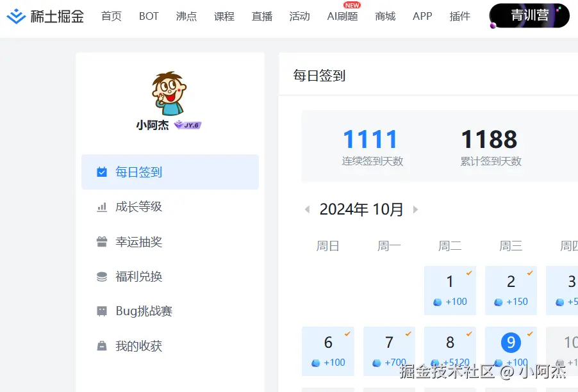Open the 活动 section from top navigation
Screen dimensions: 578x392
299,16
